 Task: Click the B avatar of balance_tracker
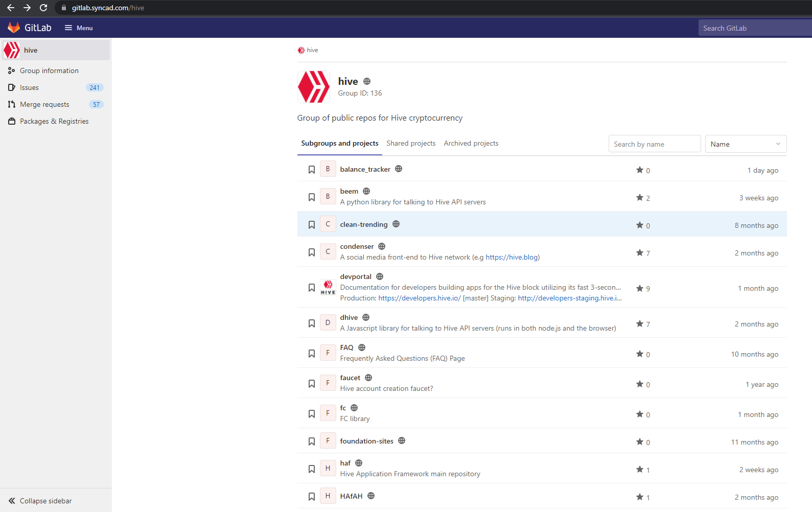pos(328,169)
